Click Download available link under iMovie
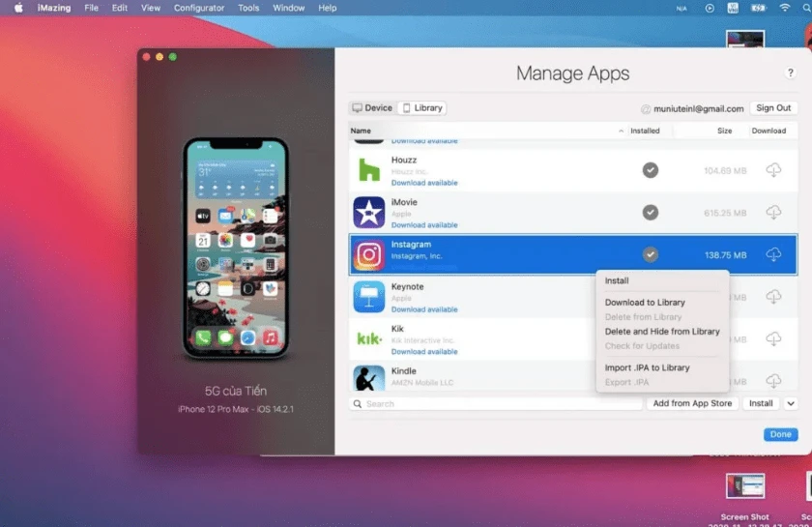The height and width of the screenshot is (527, 812). [424, 225]
